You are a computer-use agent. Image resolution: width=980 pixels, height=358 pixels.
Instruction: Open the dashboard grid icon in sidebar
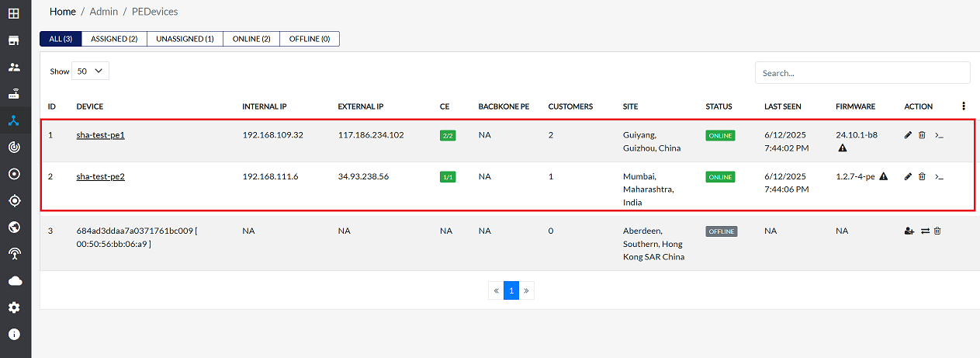tap(14, 13)
